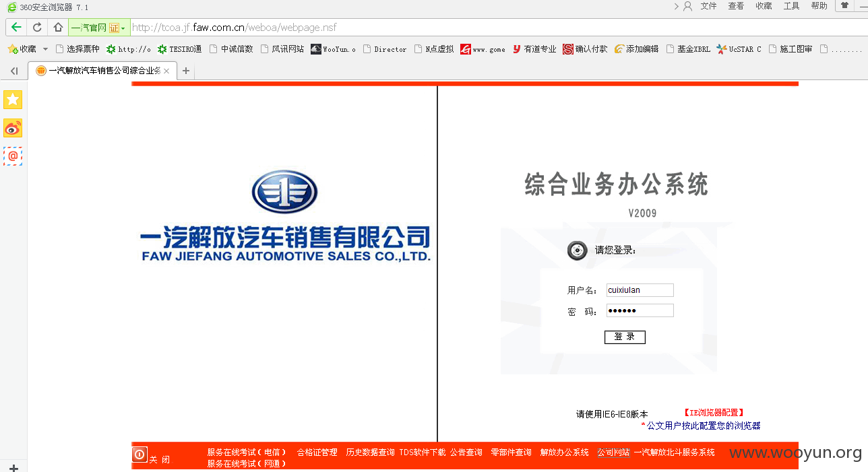Open the sidebar Weibo icon

[13, 128]
